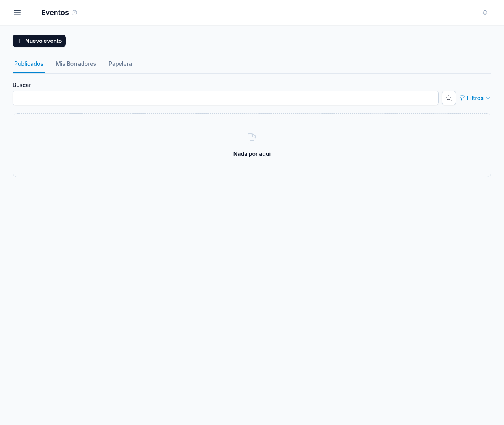Click the Buscar field label

tap(22, 85)
